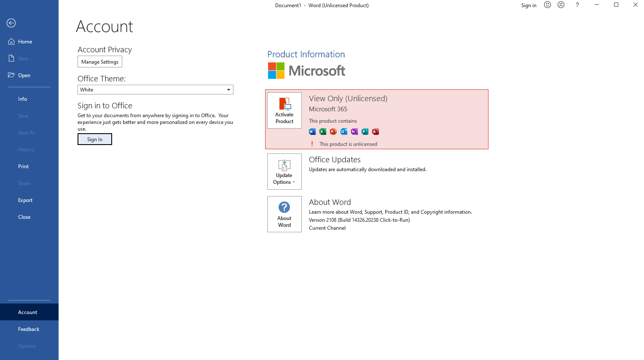Open the Update Options dropdown button
The image size is (644, 360).
pyautogui.click(x=284, y=172)
